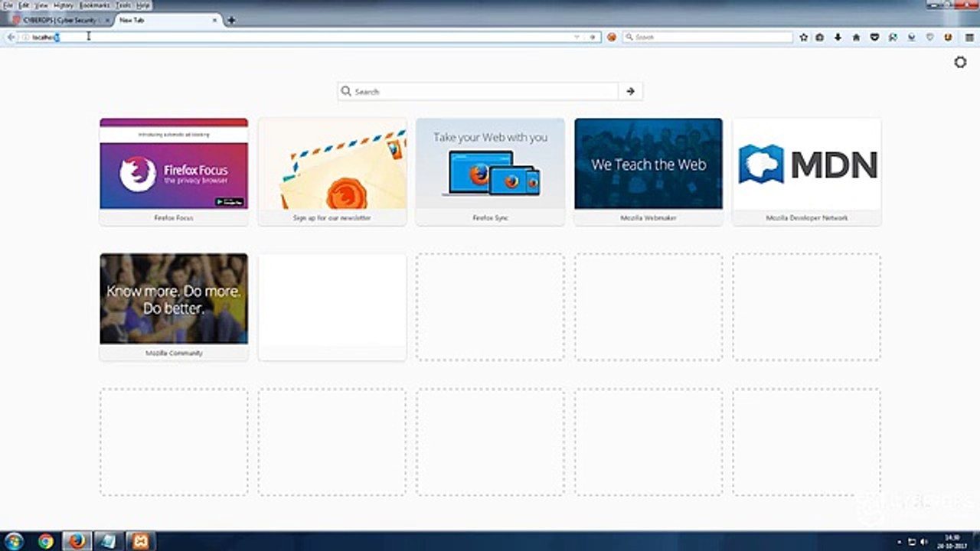
Task: Click the notepad-like taskbar icon
Action: coord(108,541)
